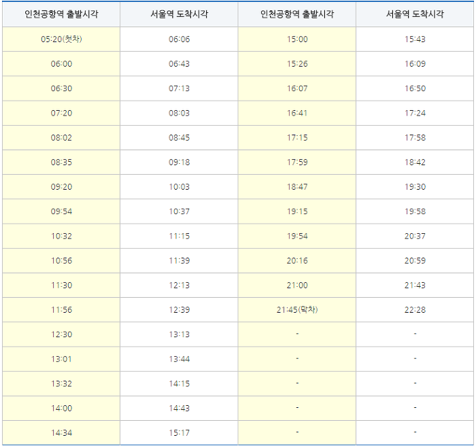This screenshot has width=476, height=448.
Task: Click the 15:00 afternoon departure cell
Action: [x=297, y=39]
